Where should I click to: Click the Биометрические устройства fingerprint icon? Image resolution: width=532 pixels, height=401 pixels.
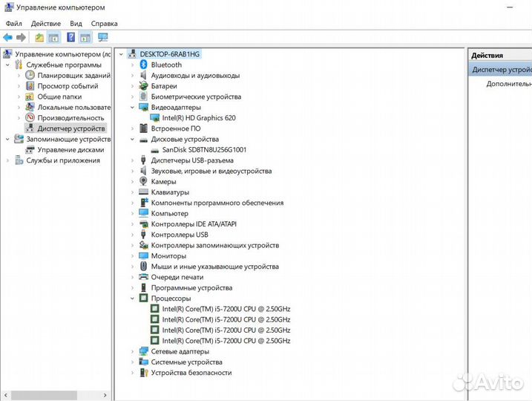[143, 97]
